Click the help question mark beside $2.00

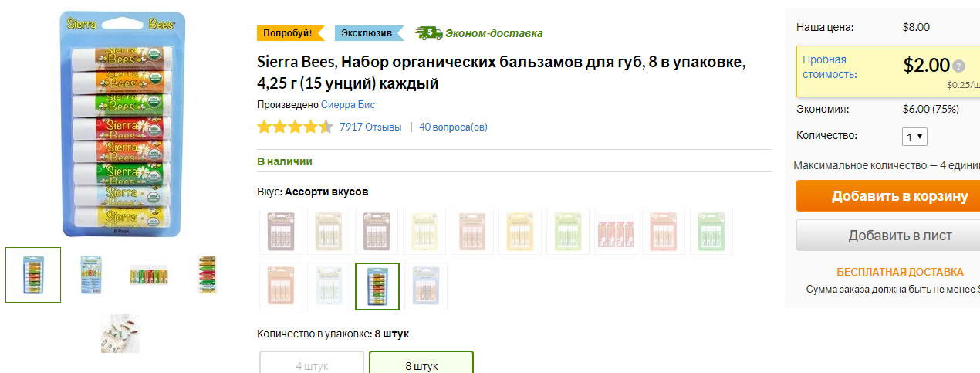pyautogui.click(x=958, y=66)
